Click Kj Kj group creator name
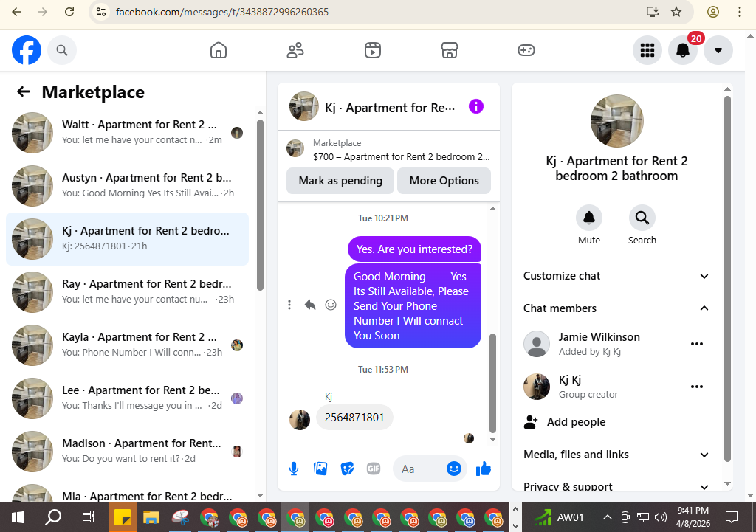The width and height of the screenshot is (756, 532). 570,380
